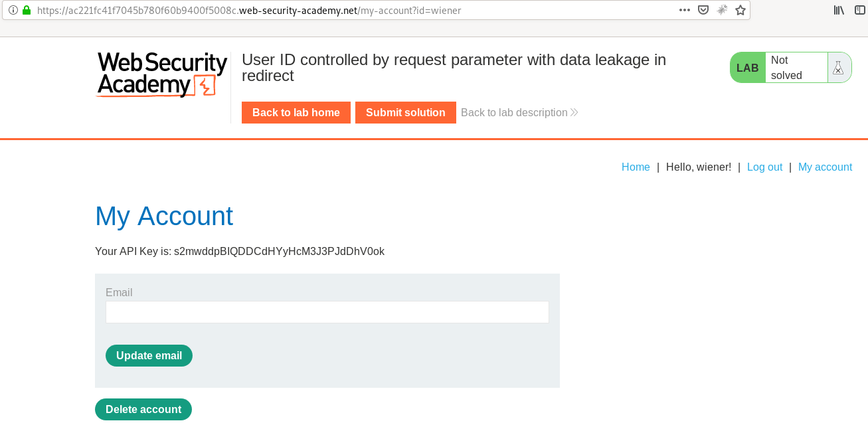Select the Log out link
Image resolution: width=868 pixels, height=427 pixels.
(764, 167)
